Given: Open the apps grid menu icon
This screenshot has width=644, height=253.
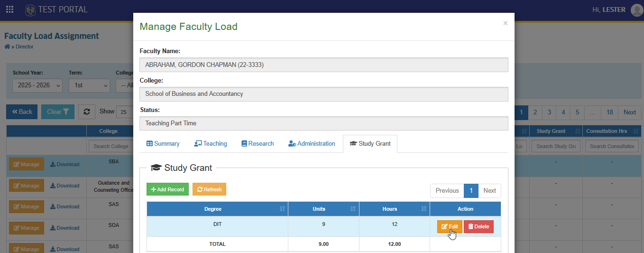Looking at the screenshot, I should 9,9.
